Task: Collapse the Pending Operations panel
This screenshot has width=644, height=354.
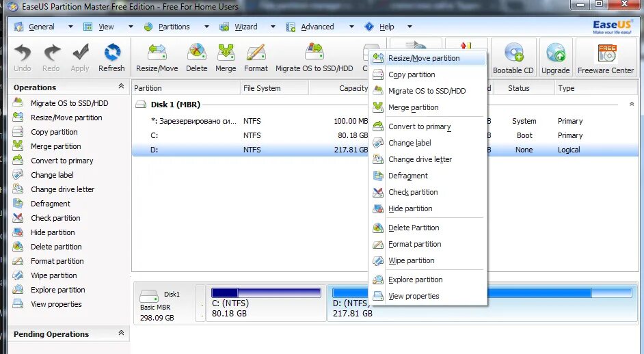Action: (121, 333)
